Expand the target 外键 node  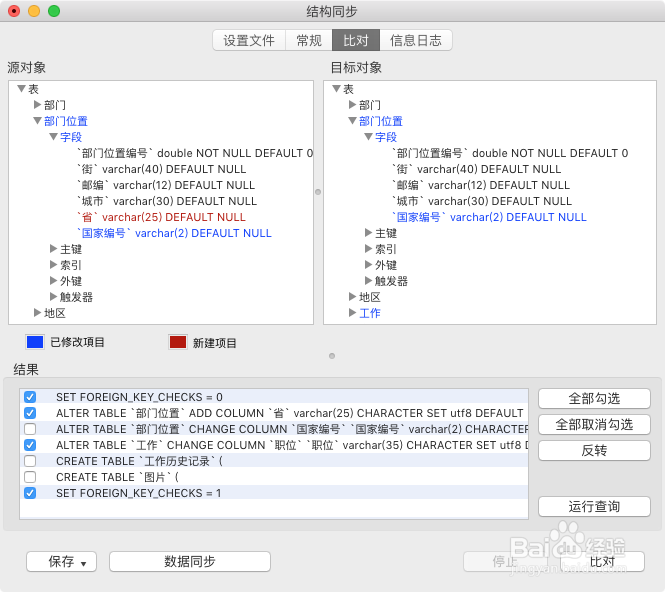369,265
